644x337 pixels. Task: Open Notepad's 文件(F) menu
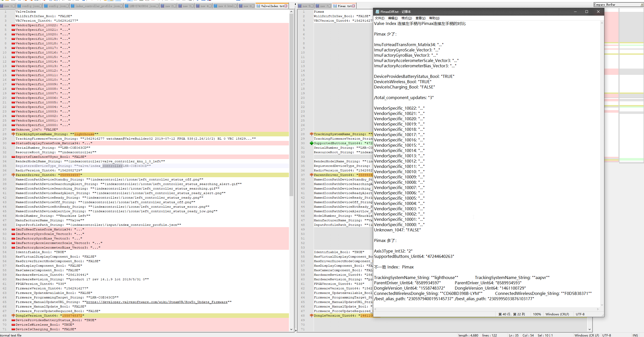coord(380,18)
